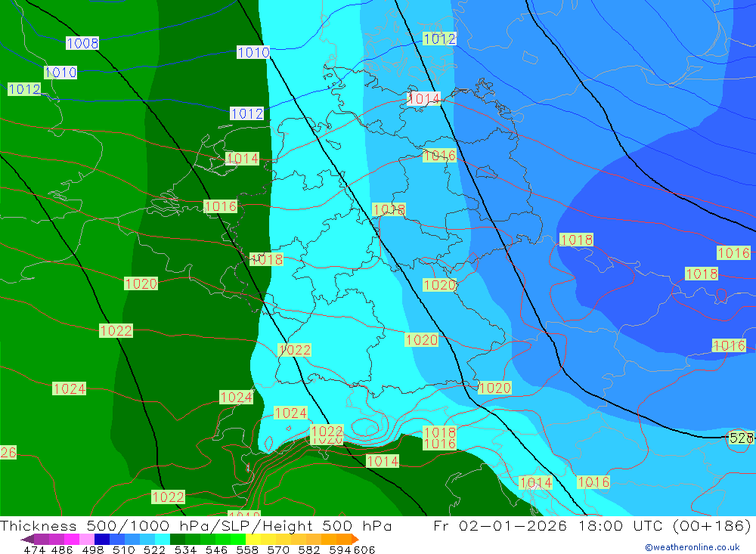Click the 486 legend value

(x=62, y=549)
